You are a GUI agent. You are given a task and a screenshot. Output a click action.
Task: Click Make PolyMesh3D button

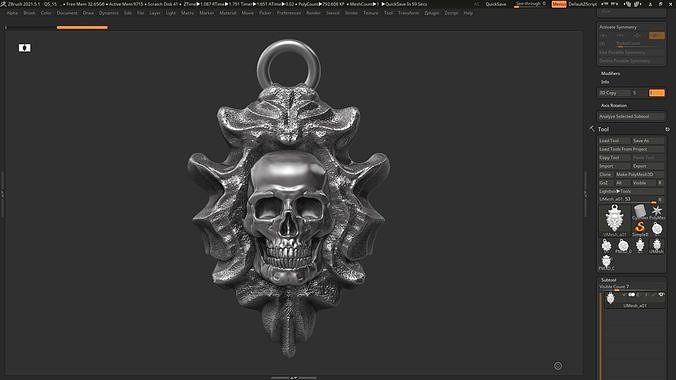click(639, 174)
